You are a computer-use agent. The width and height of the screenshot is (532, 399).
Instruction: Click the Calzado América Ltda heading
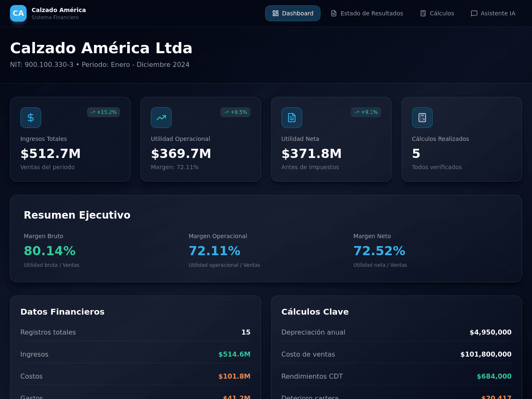(101, 48)
